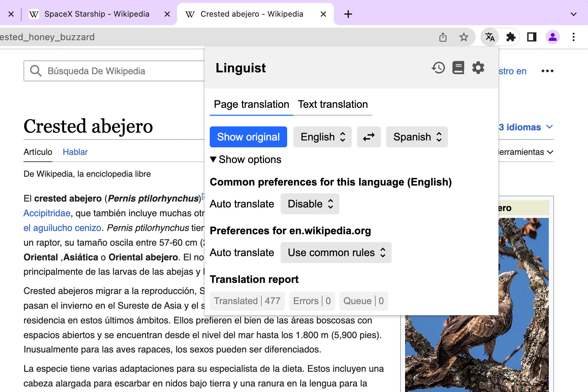Open Chrome's three-dot menu
Screen dimensions: 588x392
[573, 37]
